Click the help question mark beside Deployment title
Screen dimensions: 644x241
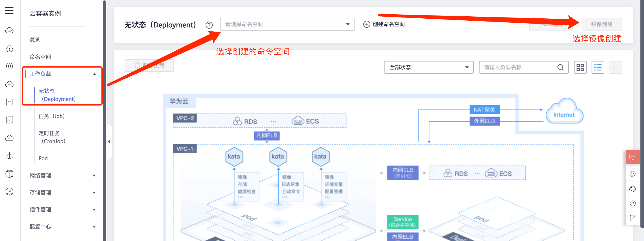pos(209,25)
